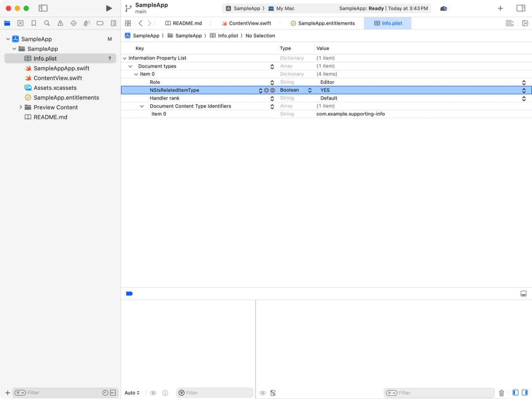532x399 pixels.
Task: Toggle the right inspector panel
Action: coord(520,8)
